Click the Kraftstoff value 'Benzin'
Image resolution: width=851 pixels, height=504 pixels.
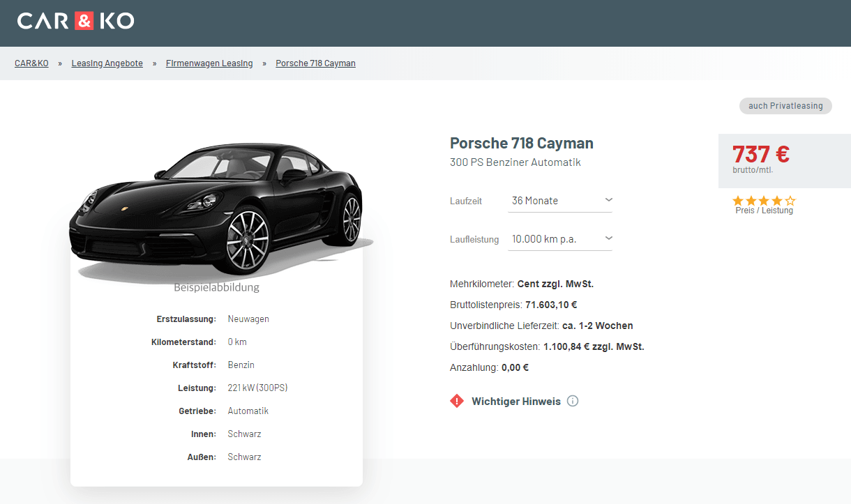241,365
